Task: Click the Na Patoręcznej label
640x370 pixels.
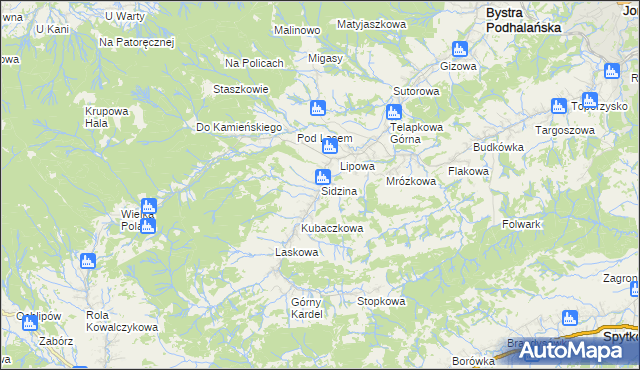Action: [x=137, y=42]
